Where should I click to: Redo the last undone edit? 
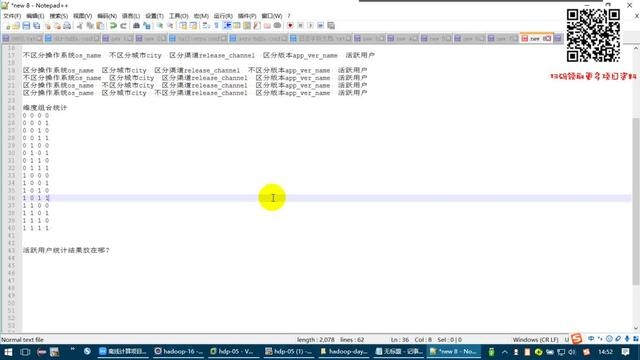pyautogui.click(x=123, y=26)
